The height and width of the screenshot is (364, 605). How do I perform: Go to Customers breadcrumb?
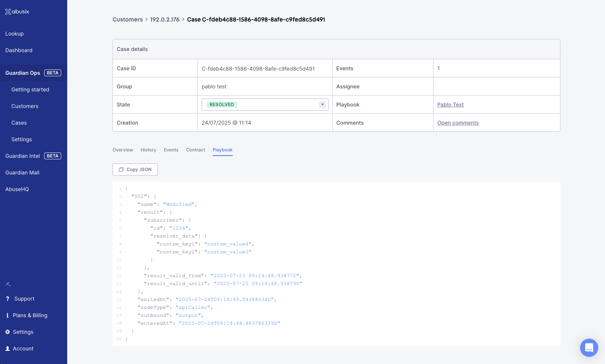128,20
